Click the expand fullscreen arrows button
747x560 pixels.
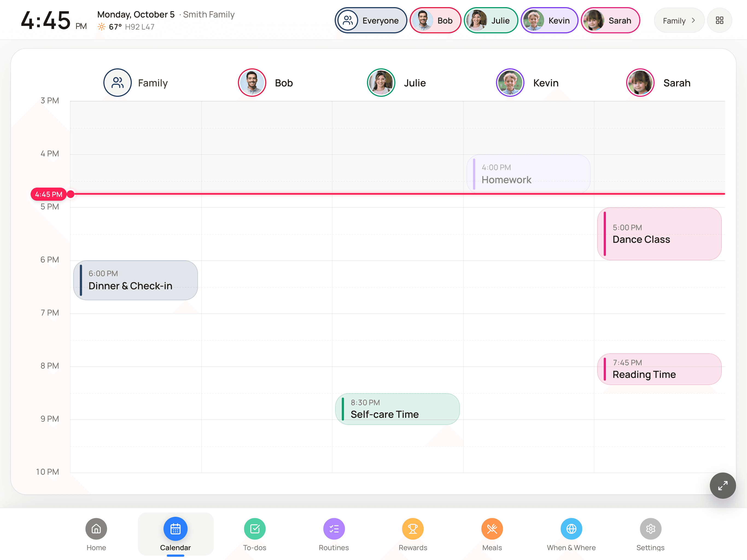722,485
